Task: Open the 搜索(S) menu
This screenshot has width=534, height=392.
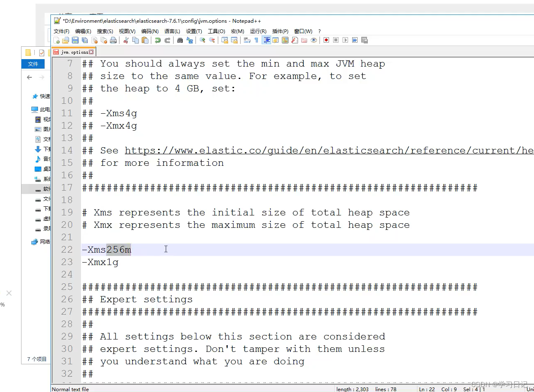Action: point(105,31)
